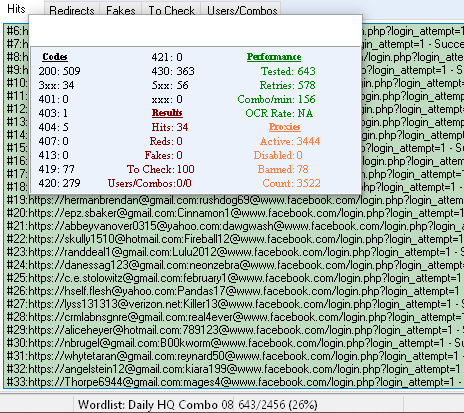Click the 'Users/Combos:0/0' result value
This screenshot has height=413, width=464.
[x=150, y=183]
